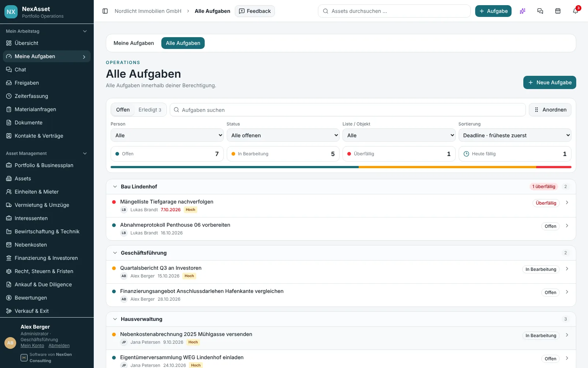Go to Freigaben in sidebar
588x368 pixels.
coord(47,83)
